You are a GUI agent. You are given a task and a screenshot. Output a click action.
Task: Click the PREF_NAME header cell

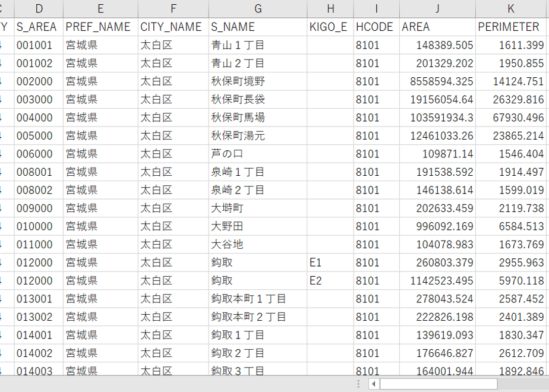coord(100,27)
